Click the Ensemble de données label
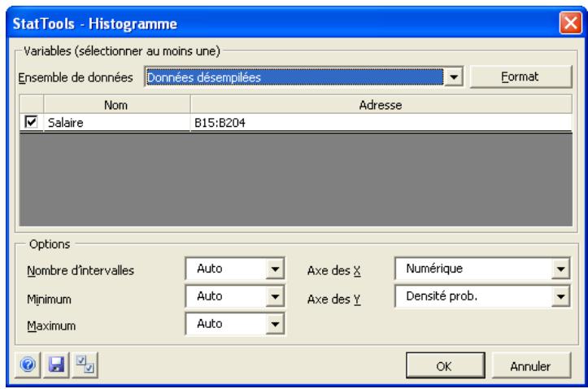Screen dimensions: 588x389 pyautogui.click(x=76, y=77)
